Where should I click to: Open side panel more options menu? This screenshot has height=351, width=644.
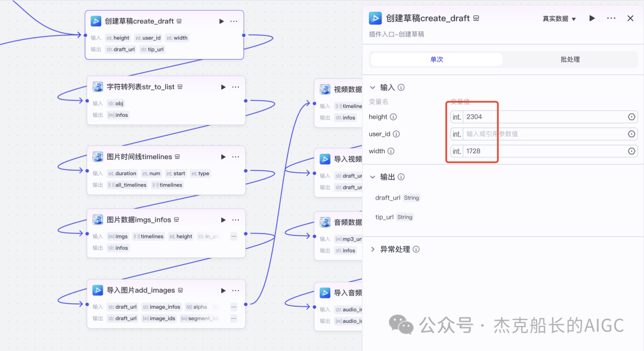pyautogui.click(x=611, y=18)
